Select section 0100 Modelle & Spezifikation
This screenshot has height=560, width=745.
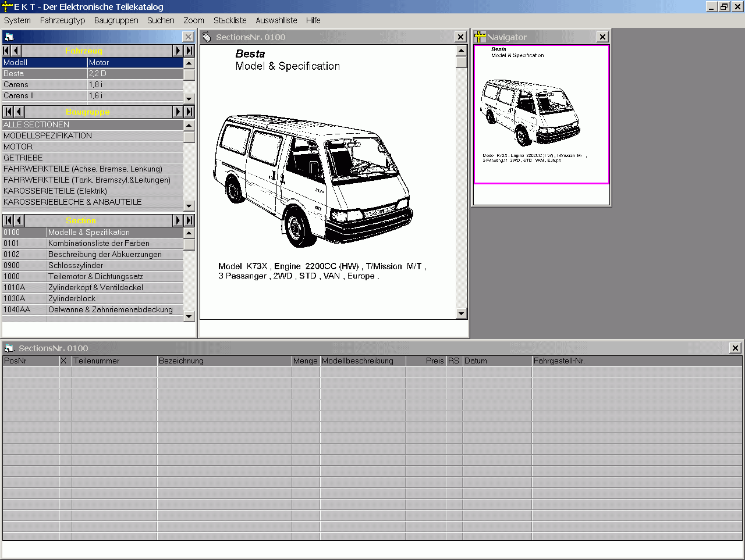pyautogui.click(x=93, y=233)
